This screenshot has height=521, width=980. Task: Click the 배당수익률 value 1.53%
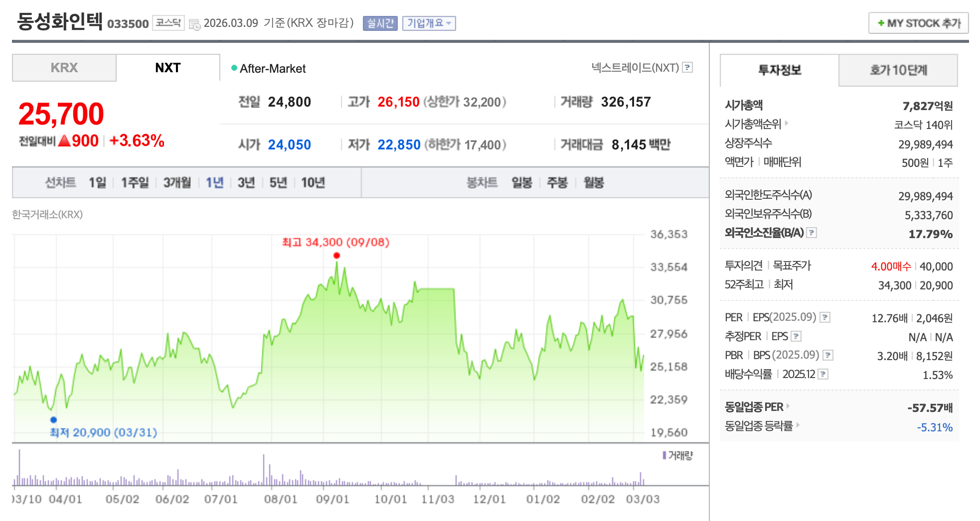pos(937,375)
